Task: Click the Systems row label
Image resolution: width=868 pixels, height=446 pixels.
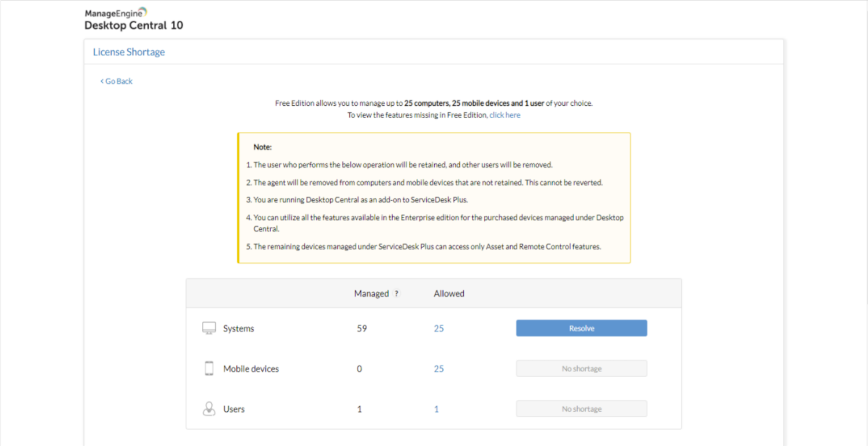Action: (238, 329)
